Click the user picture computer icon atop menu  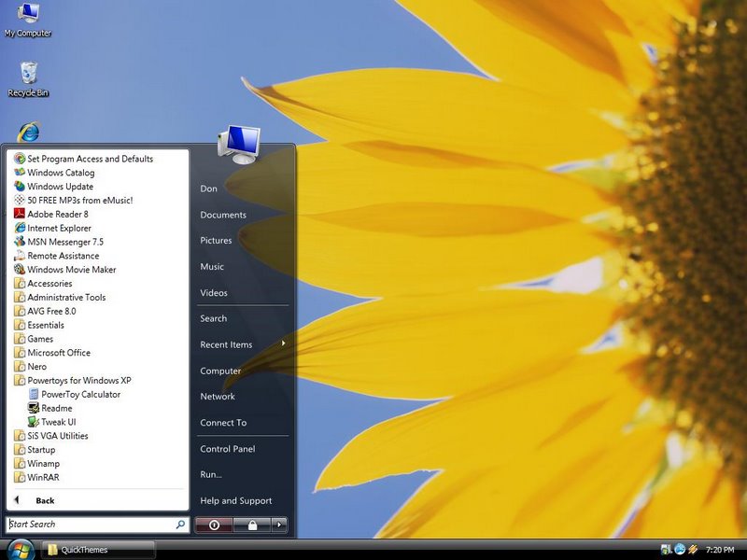(x=239, y=145)
